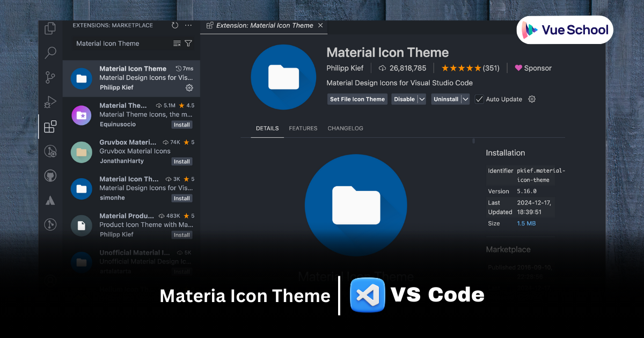Open the Explorer view in activity bar
This screenshot has width=644, height=338.
tap(50, 28)
